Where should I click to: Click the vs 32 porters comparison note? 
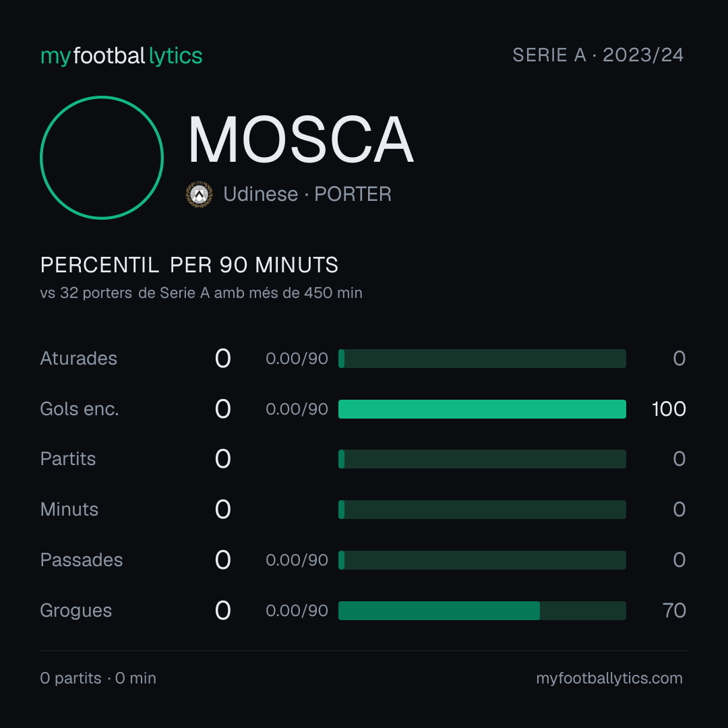(201, 293)
